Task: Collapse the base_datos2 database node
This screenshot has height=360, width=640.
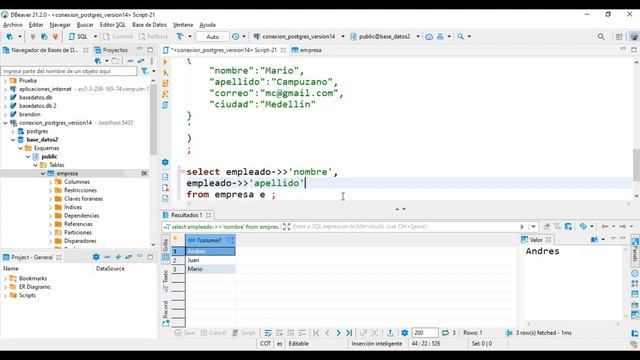Action: click(x=13, y=140)
